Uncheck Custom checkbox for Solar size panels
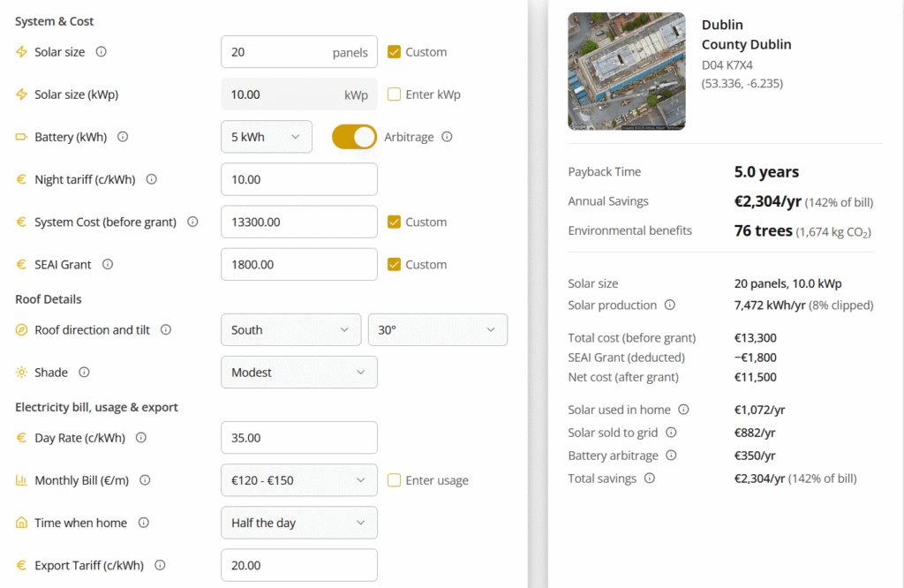 point(394,52)
